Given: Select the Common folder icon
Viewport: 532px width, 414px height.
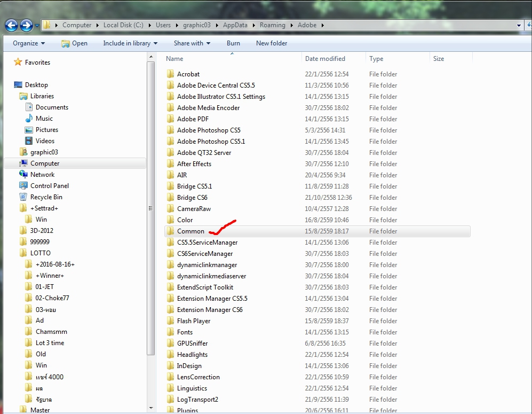Looking at the screenshot, I should [170, 231].
